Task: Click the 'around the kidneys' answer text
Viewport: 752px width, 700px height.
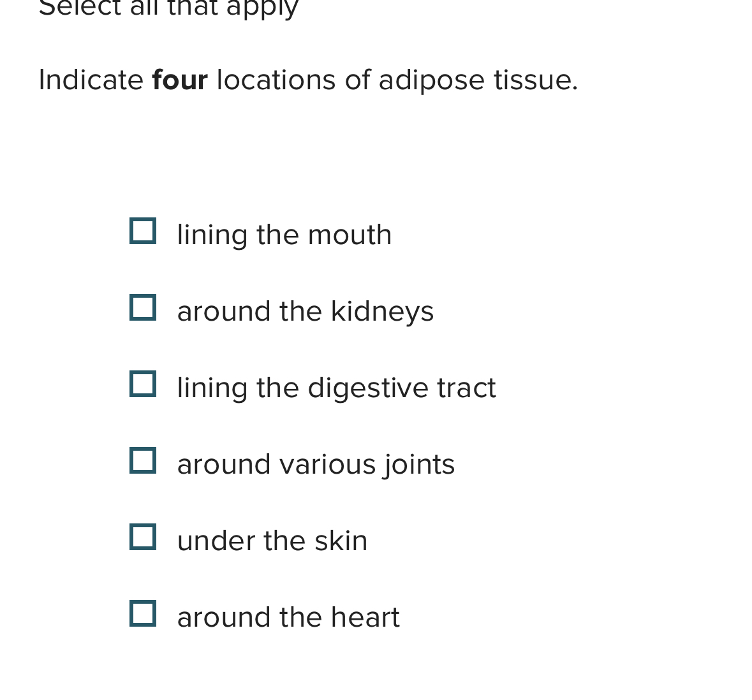Action: tap(306, 312)
